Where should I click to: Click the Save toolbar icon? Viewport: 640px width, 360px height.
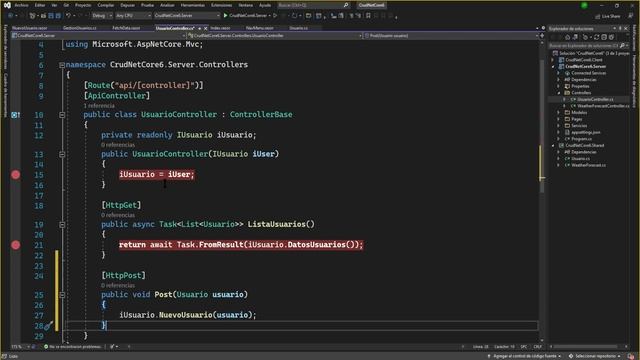pyautogui.click(x=51, y=16)
